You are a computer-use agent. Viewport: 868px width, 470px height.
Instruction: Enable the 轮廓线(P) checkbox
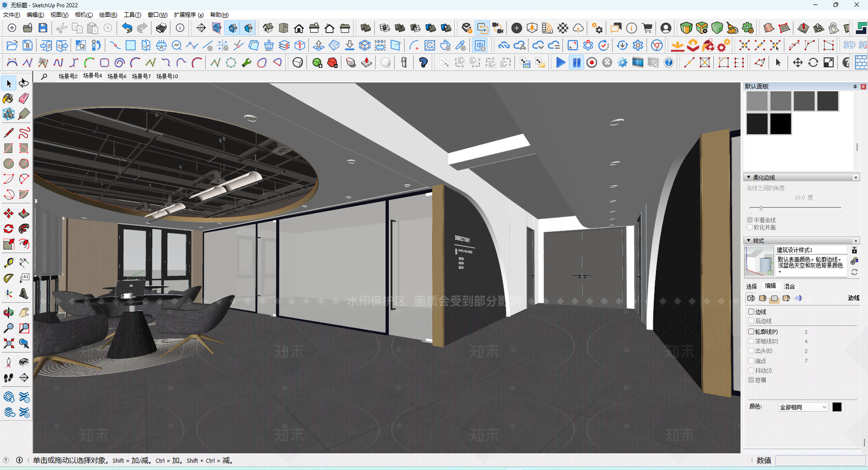[x=751, y=331]
